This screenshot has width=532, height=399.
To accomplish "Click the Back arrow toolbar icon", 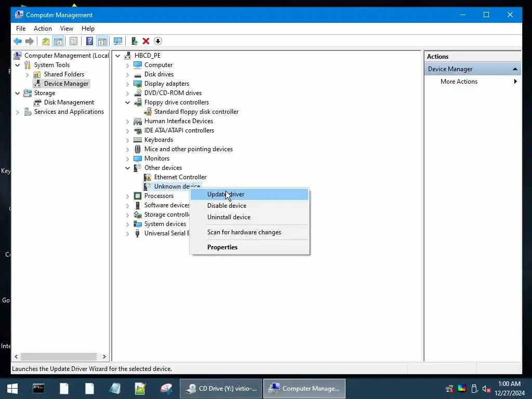I will [18, 42].
